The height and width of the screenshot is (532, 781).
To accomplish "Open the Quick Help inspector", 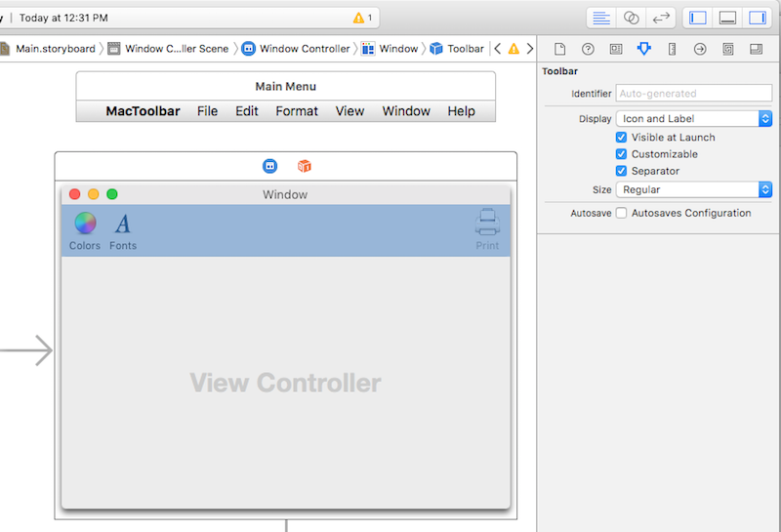I will coord(588,49).
